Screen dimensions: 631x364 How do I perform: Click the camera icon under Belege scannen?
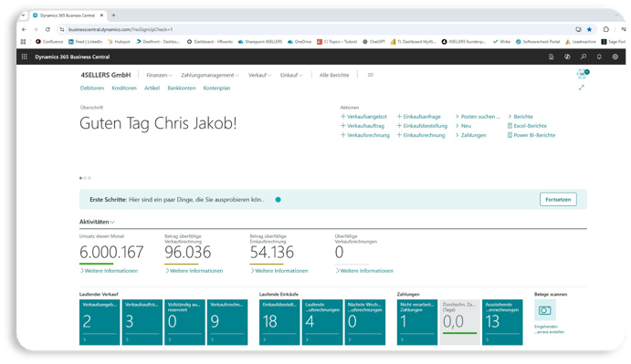[545, 310]
